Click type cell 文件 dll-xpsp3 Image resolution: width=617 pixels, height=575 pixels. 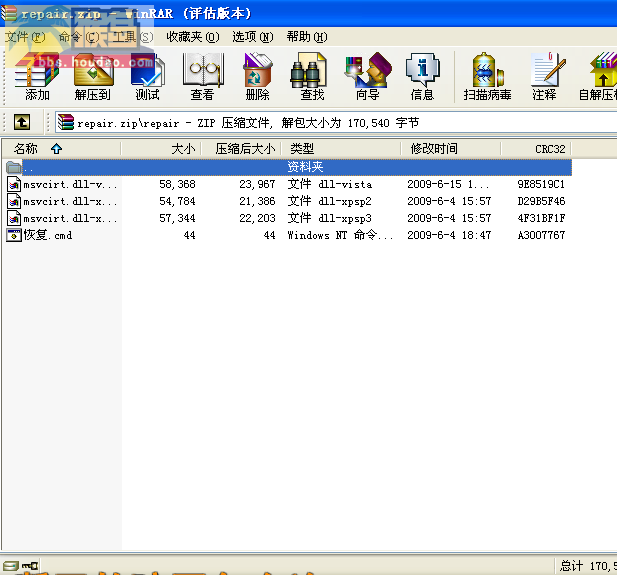click(329, 218)
